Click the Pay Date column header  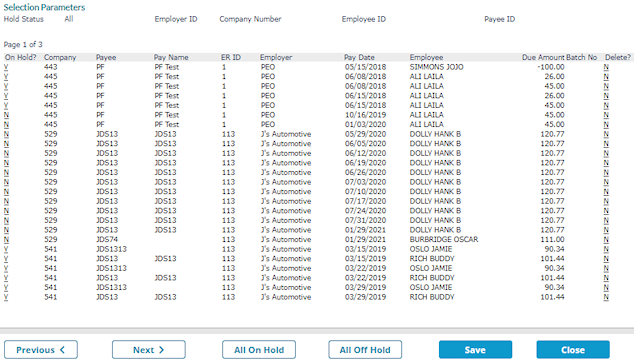(359, 57)
